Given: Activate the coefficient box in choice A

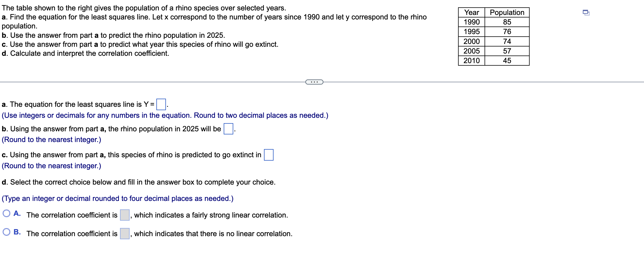Looking at the screenshot, I should (125, 215).
